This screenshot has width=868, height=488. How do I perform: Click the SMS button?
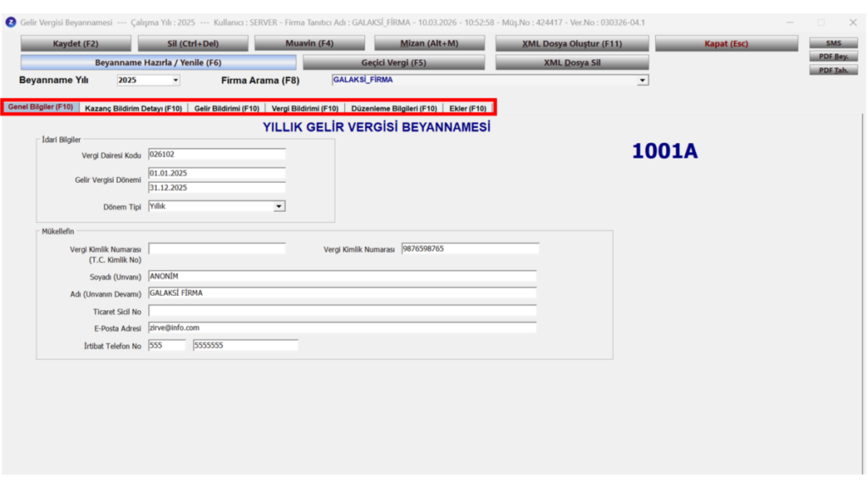[x=833, y=42]
